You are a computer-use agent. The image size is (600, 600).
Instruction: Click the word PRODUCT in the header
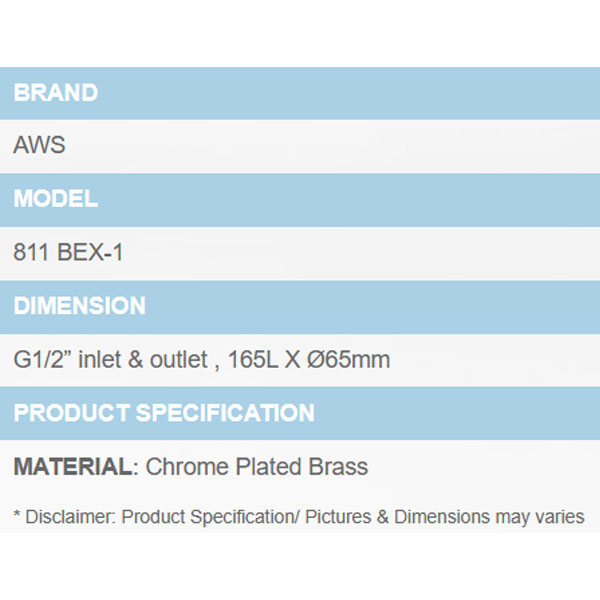coord(71,413)
